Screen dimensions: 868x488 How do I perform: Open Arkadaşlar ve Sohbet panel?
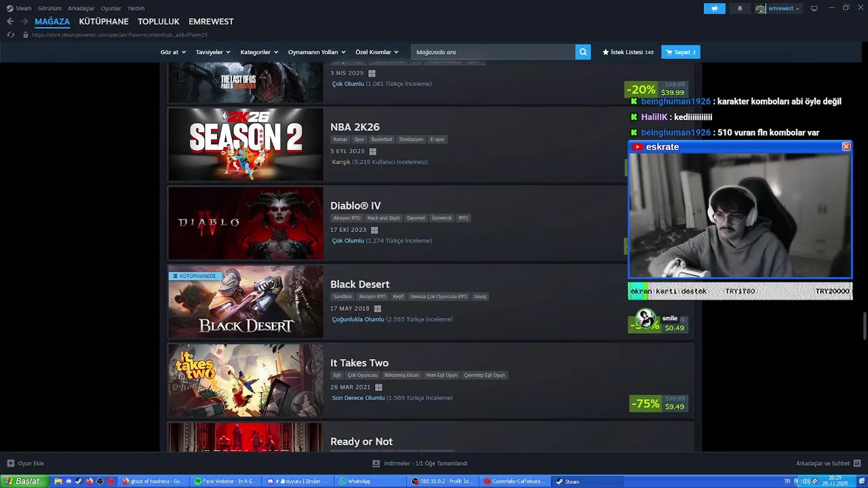tap(828, 464)
